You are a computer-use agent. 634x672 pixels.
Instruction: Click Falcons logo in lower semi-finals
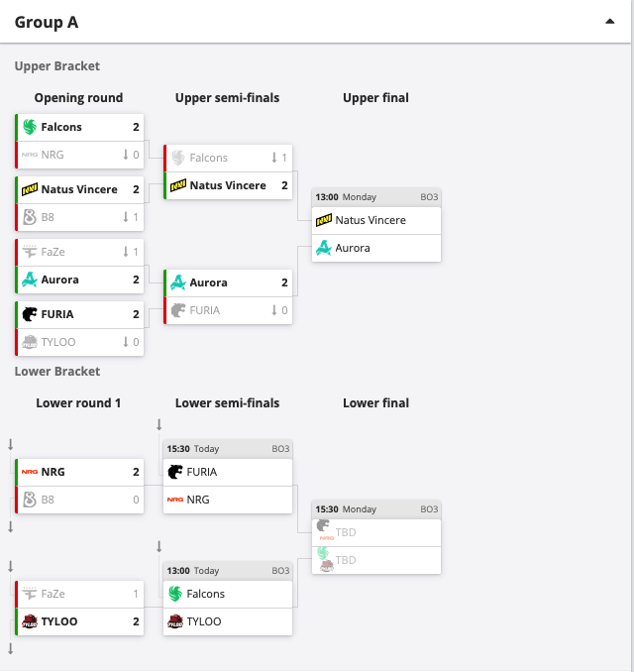(x=174, y=594)
